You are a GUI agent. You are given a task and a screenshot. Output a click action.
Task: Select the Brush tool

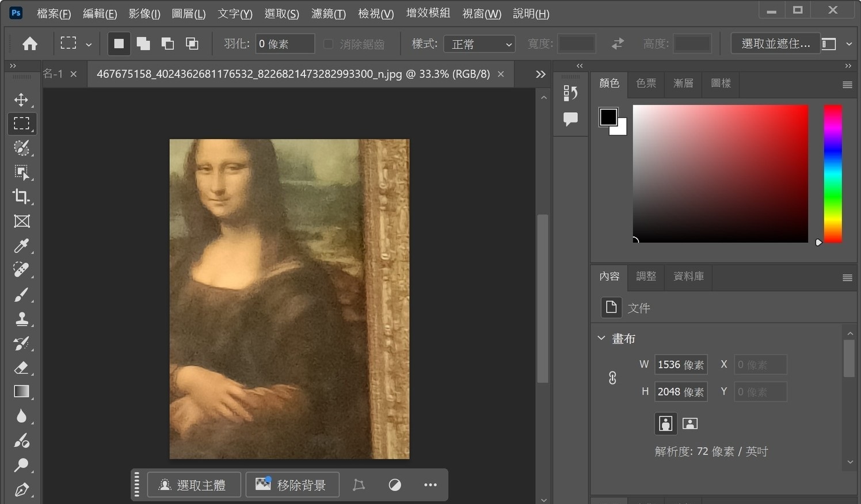click(x=21, y=295)
